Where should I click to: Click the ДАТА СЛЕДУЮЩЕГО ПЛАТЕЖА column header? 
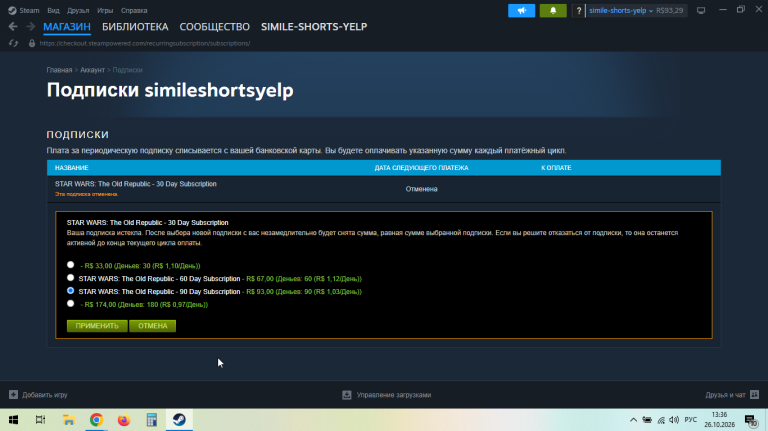421,168
